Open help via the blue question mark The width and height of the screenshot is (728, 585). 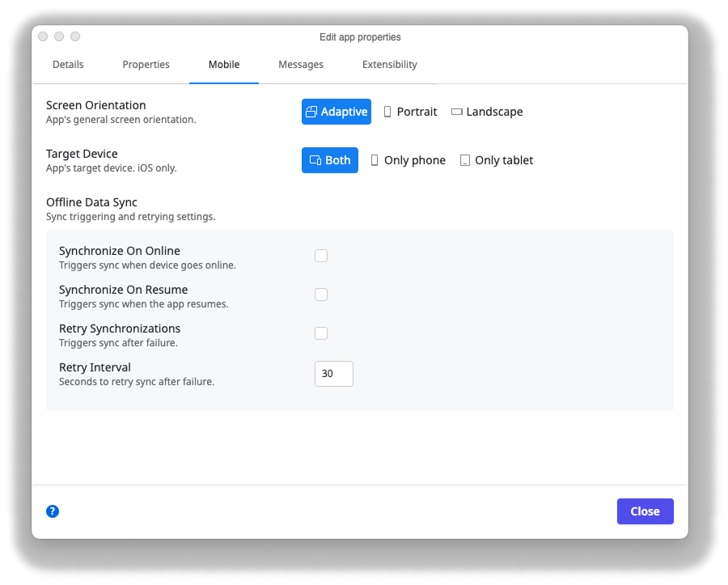[x=53, y=511]
